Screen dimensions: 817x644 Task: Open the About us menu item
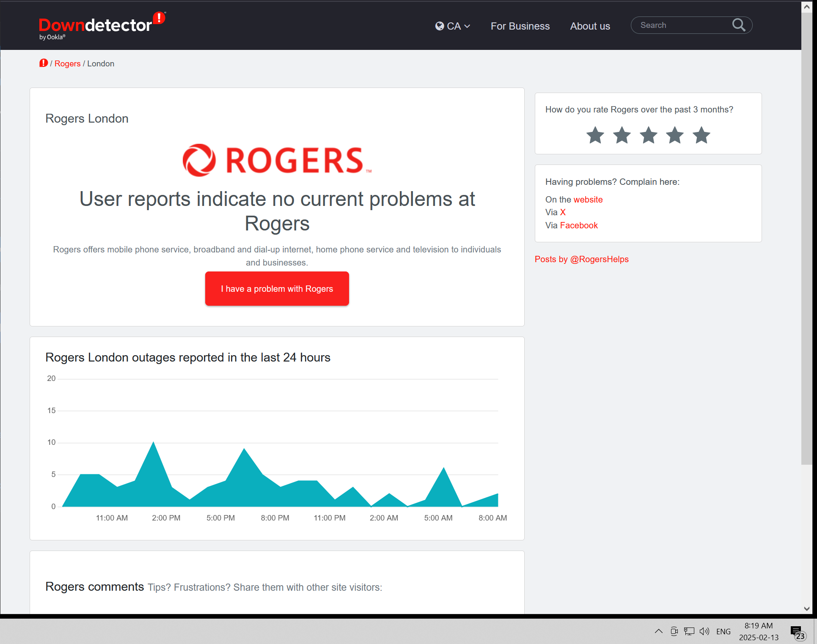(590, 26)
